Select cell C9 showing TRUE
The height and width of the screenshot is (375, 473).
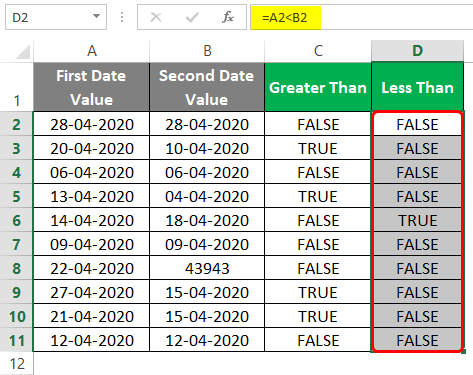[x=318, y=292]
